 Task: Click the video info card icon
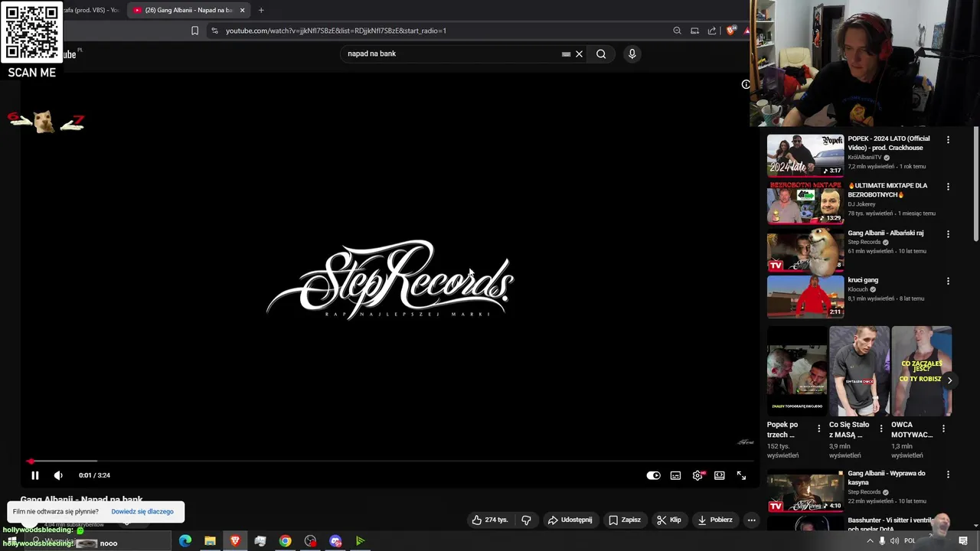click(x=746, y=84)
